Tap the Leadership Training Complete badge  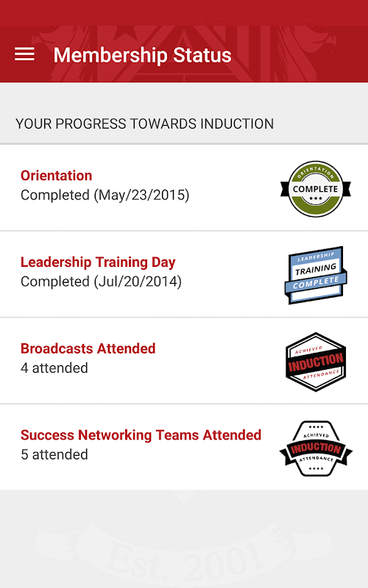point(316,275)
